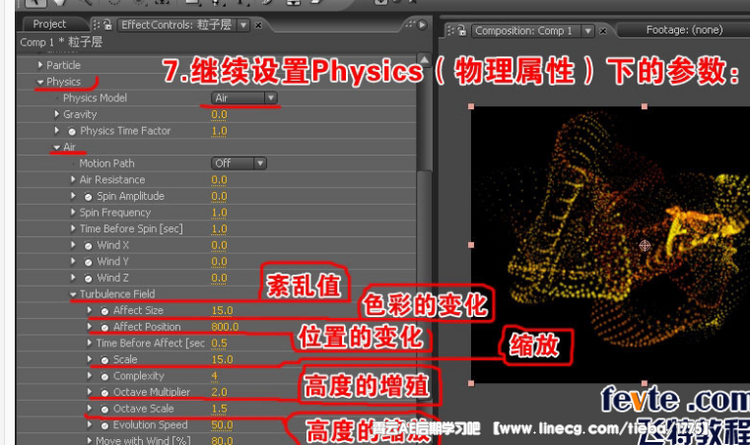This screenshot has height=445, width=750.
Task: Close the Composition Comp 1 tab
Action: tap(603, 31)
